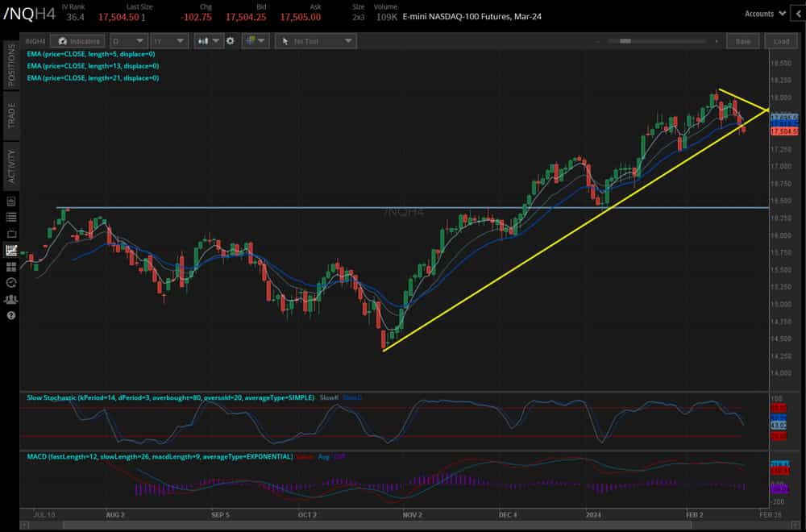The image size is (806, 532).
Task: Click the Volume value 109K
Action: pyautogui.click(x=387, y=18)
